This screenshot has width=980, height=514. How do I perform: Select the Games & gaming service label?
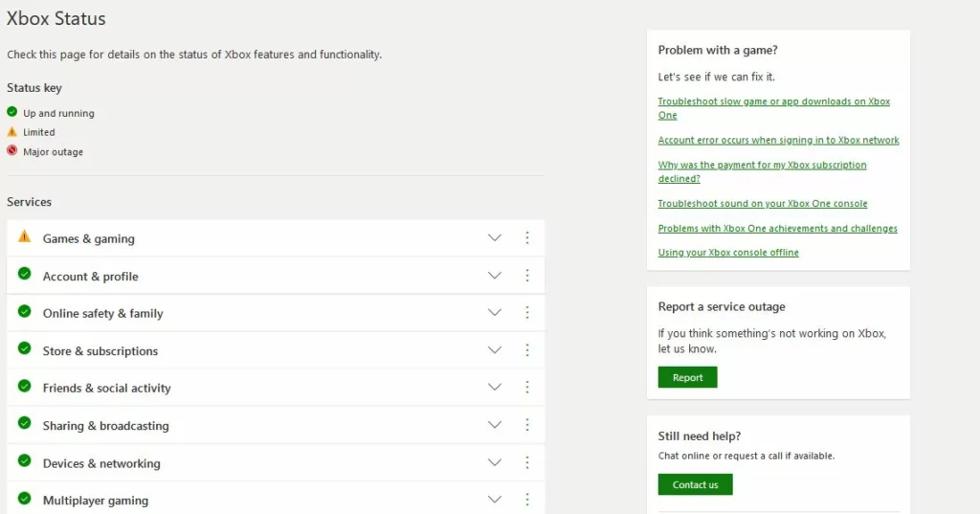tap(89, 239)
